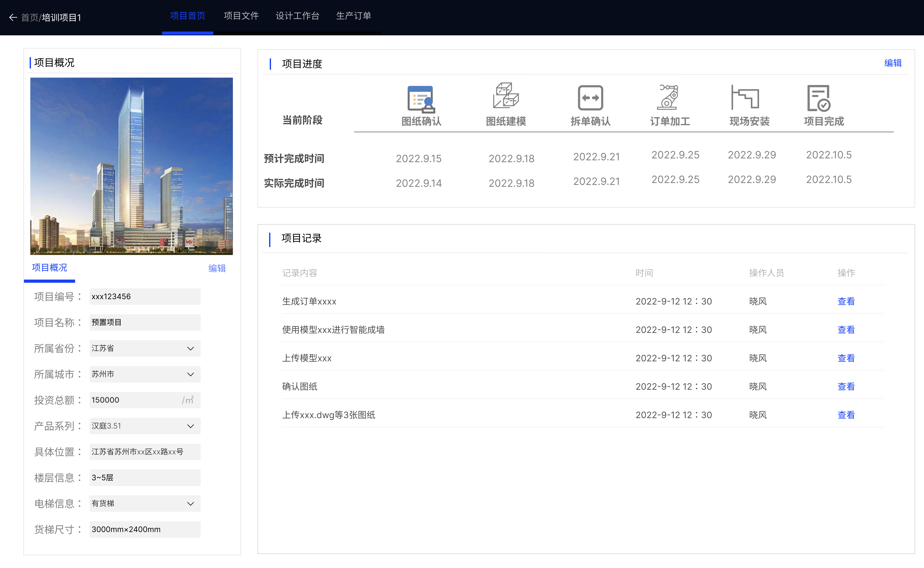Click the 操作人员 column header
Viewport: 924px width, 568px height.
pyautogui.click(x=767, y=273)
